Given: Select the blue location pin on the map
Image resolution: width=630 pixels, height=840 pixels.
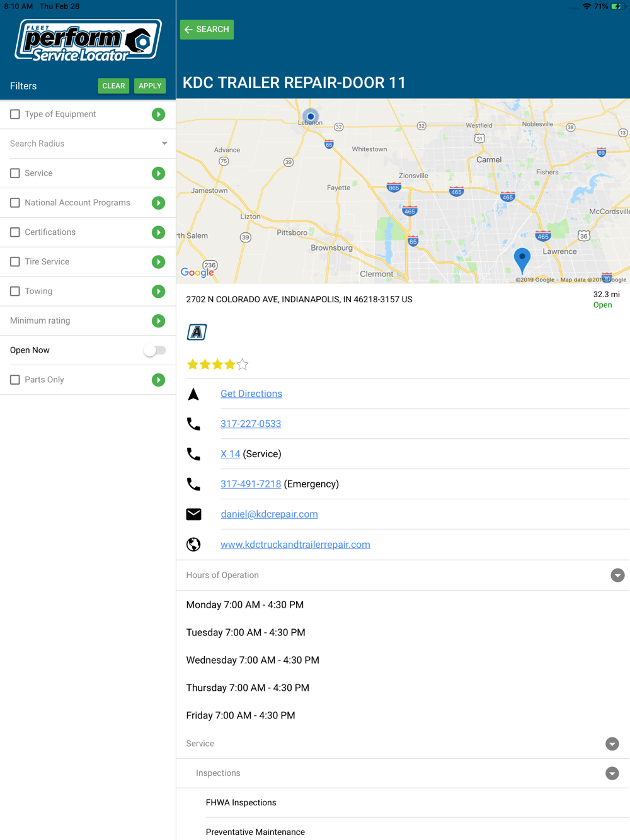Looking at the screenshot, I should (x=522, y=259).
